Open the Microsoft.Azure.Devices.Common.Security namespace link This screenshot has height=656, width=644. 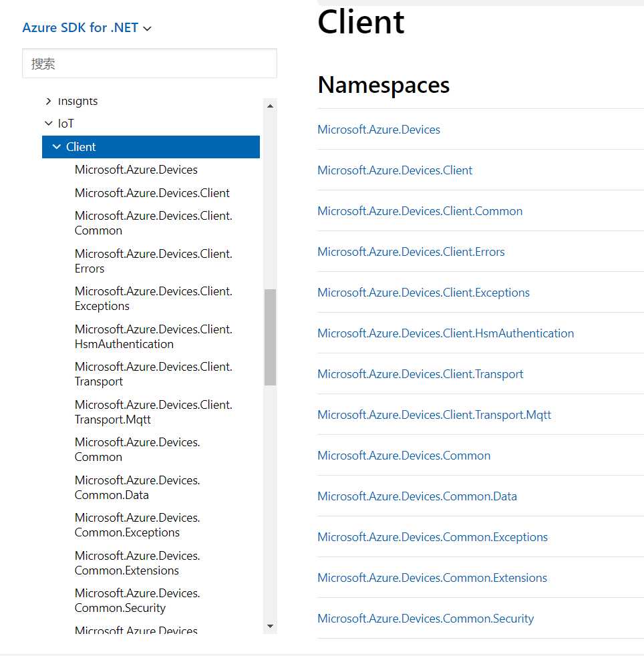426,619
